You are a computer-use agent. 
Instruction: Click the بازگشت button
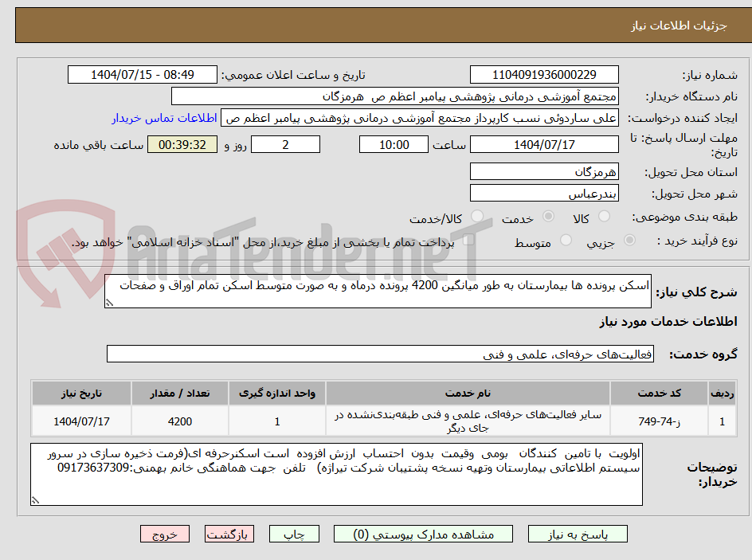click(x=229, y=534)
